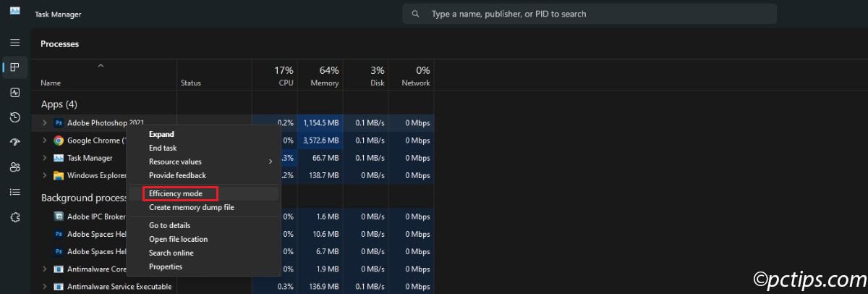Image resolution: width=868 pixels, height=294 pixels.
Task: Click the Adobe IPC Broker row name
Action: [96, 216]
